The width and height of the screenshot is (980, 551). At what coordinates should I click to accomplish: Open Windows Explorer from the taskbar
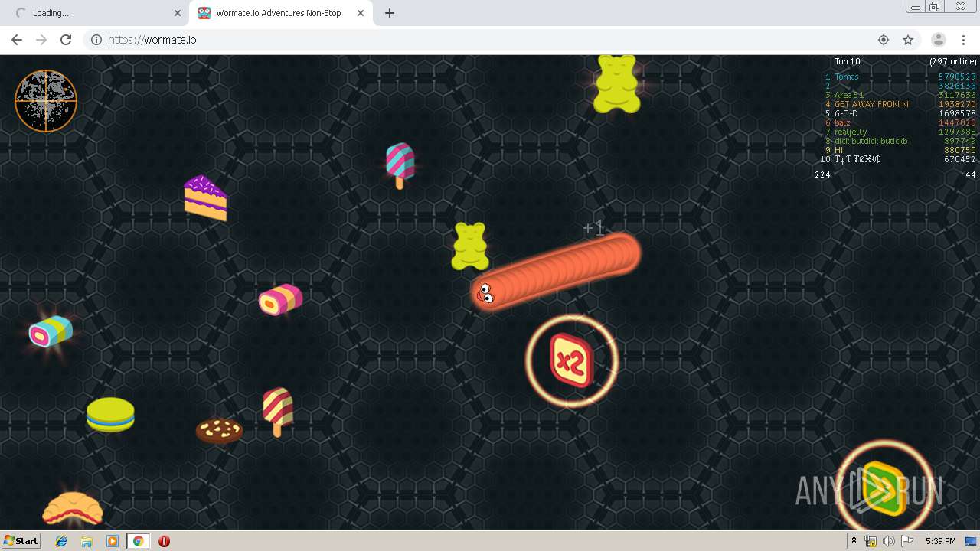tap(87, 541)
